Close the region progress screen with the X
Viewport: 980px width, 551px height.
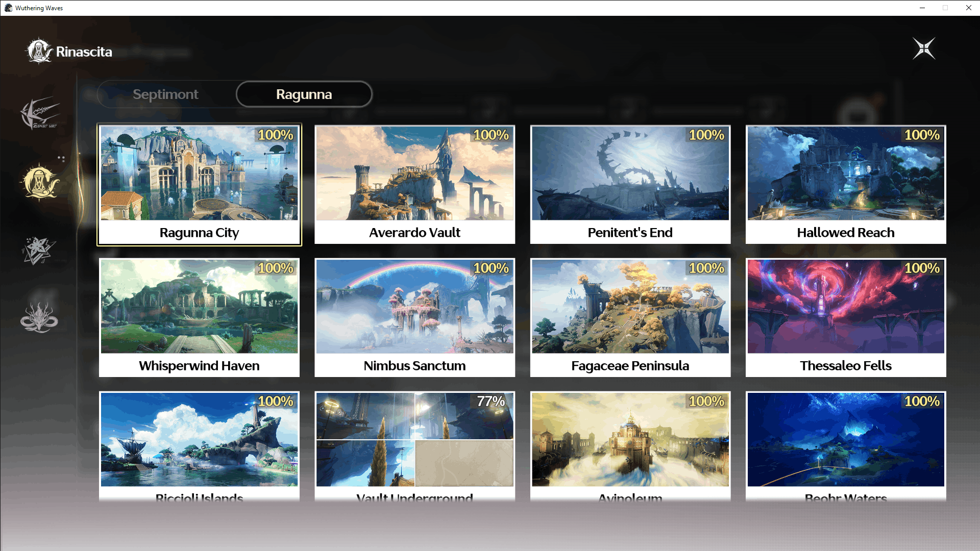(924, 49)
